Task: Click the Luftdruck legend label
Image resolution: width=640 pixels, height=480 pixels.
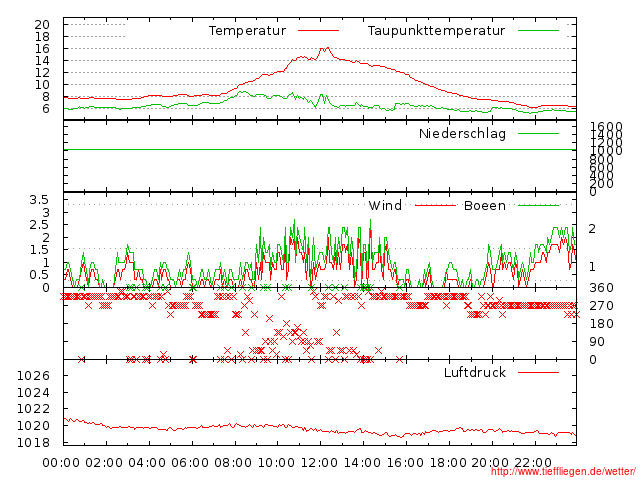Action: coord(475,372)
